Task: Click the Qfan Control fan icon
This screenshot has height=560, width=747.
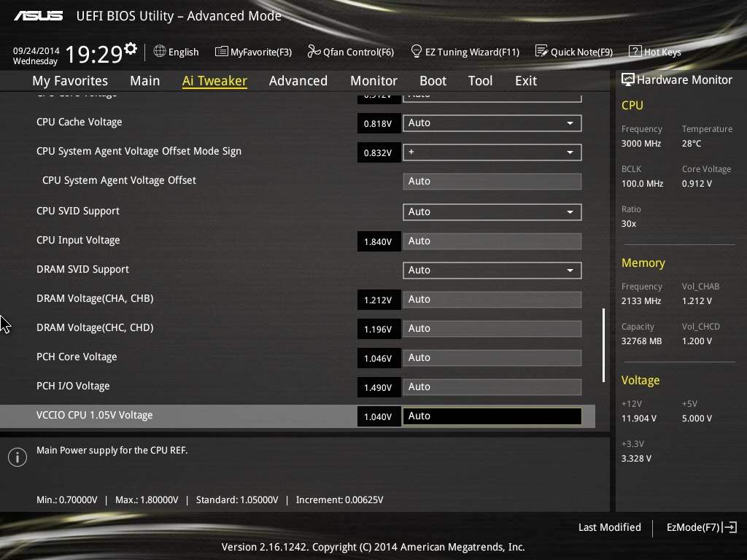Action: 314,51
